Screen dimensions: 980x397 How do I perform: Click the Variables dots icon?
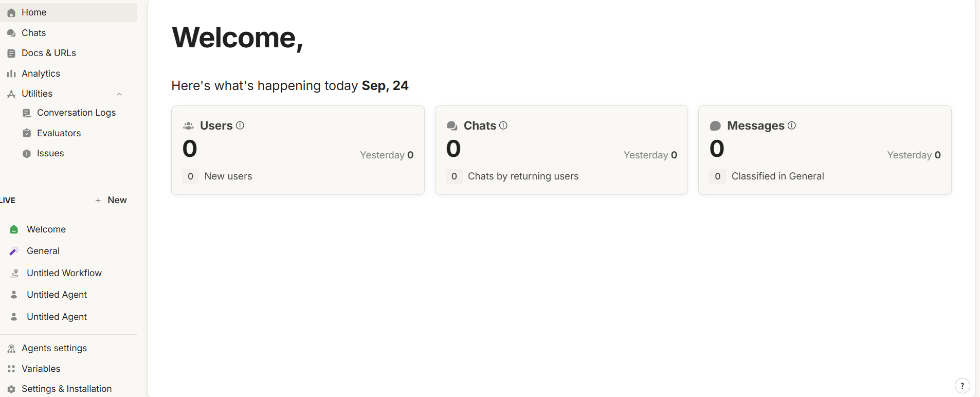[11, 369]
